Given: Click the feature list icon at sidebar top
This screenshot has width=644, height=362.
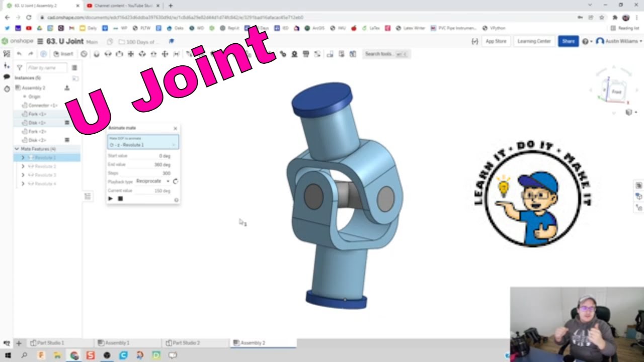Looking at the screenshot, I should 7,54.
